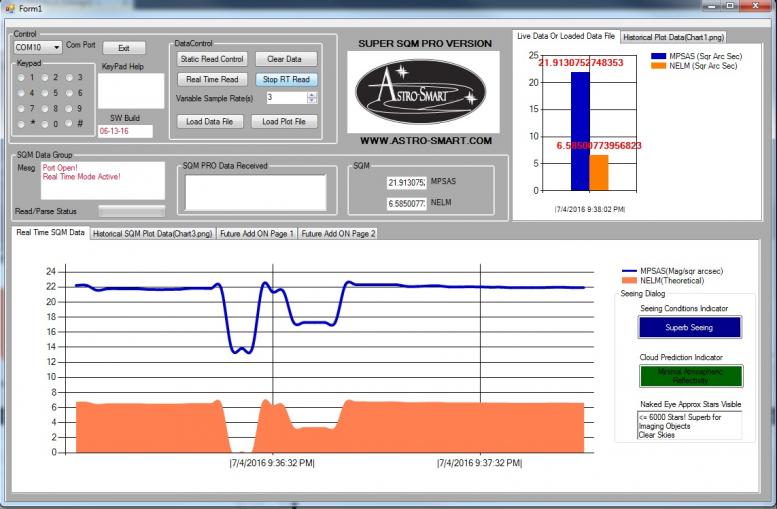Select keypad radio button 4
777x509 pixels.
coord(21,93)
